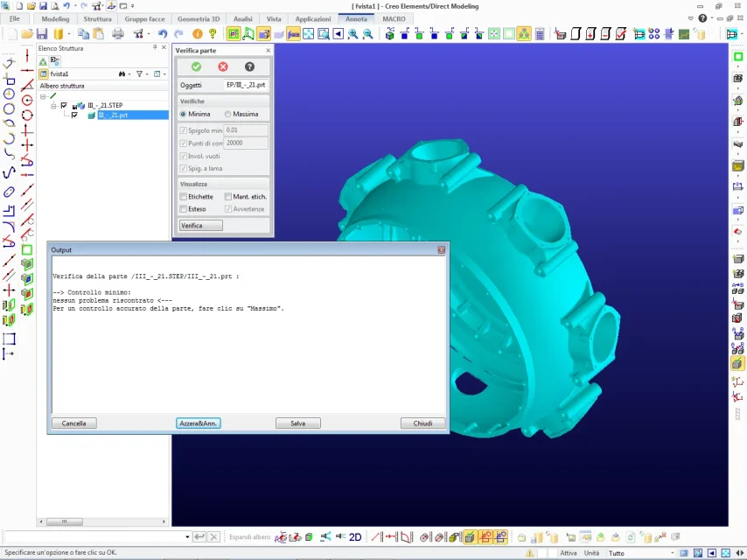Save using the floppy disk toolbar icon
Image resolution: width=747 pixels, height=560 pixels.
click(x=42, y=34)
